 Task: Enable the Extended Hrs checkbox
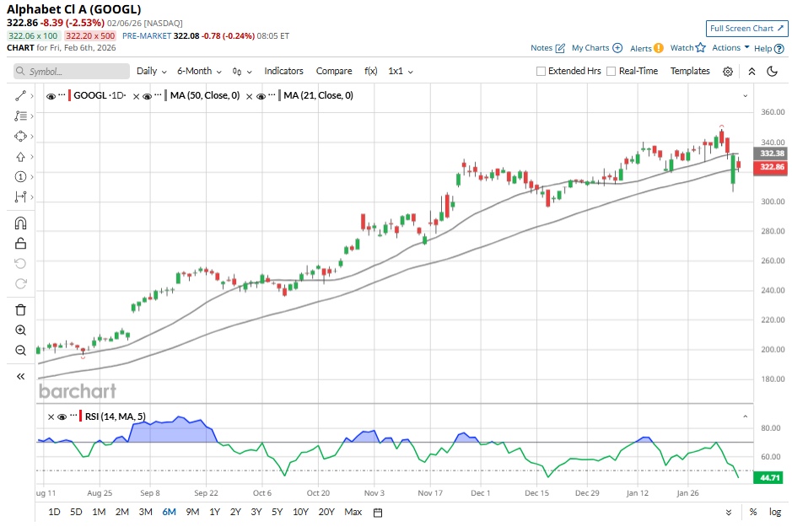pyautogui.click(x=541, y=72)
